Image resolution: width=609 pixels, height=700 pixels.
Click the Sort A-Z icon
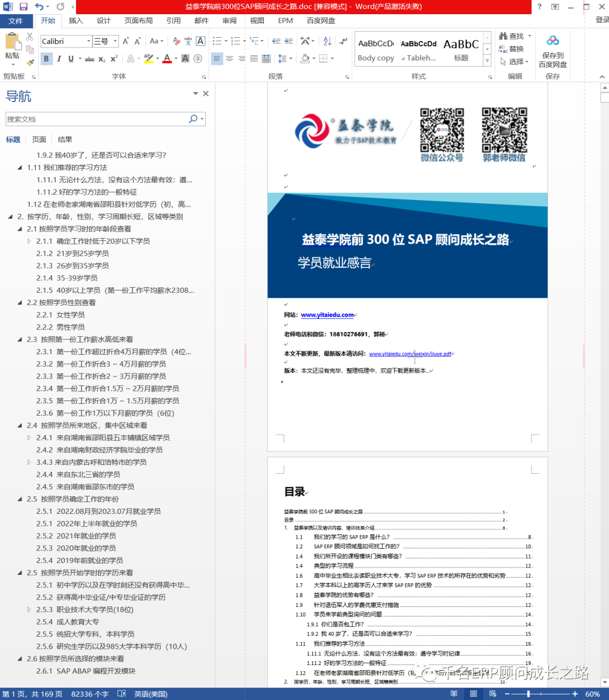[327, 41]
